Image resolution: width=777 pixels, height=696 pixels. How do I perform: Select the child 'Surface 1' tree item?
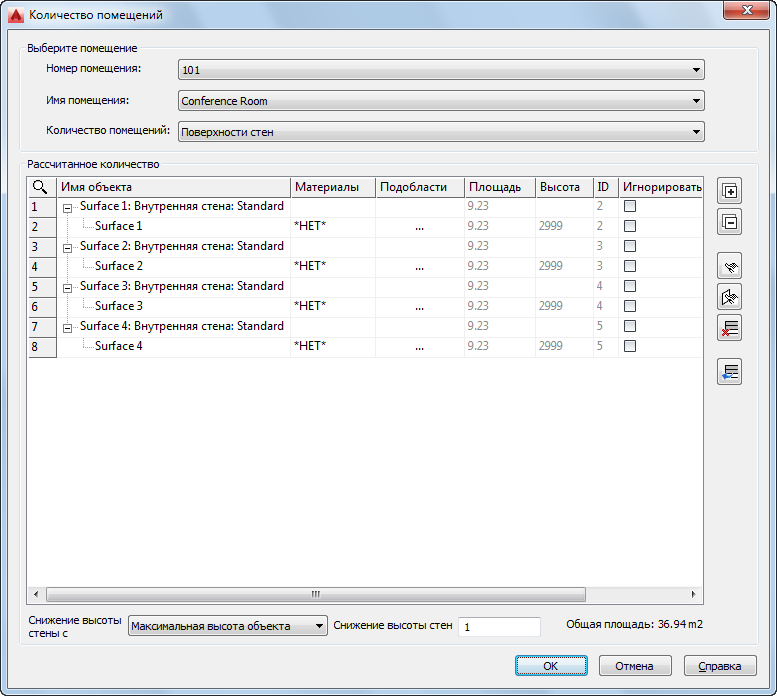[118, 226]
